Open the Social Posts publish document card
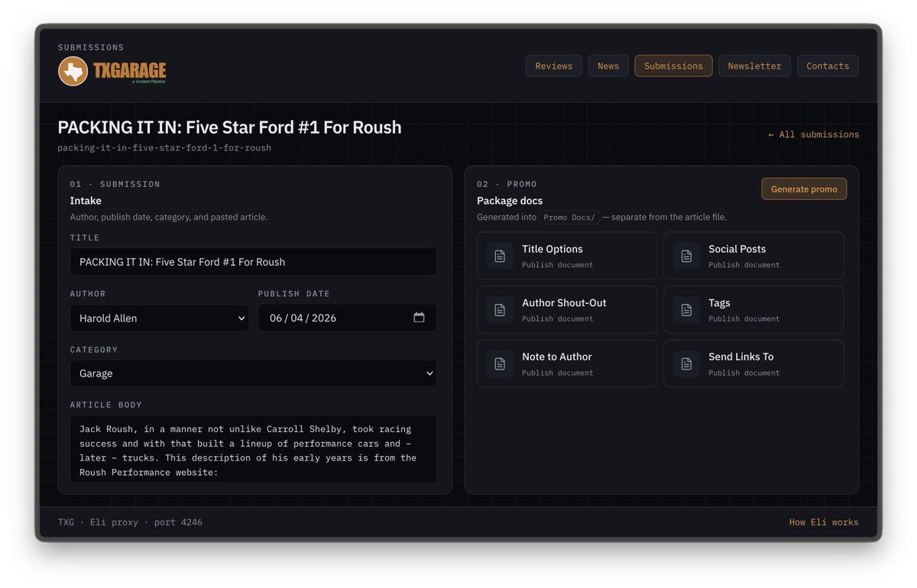Image resolution: width=917 pixels, height=588 pixels. (x=753, y=256)
